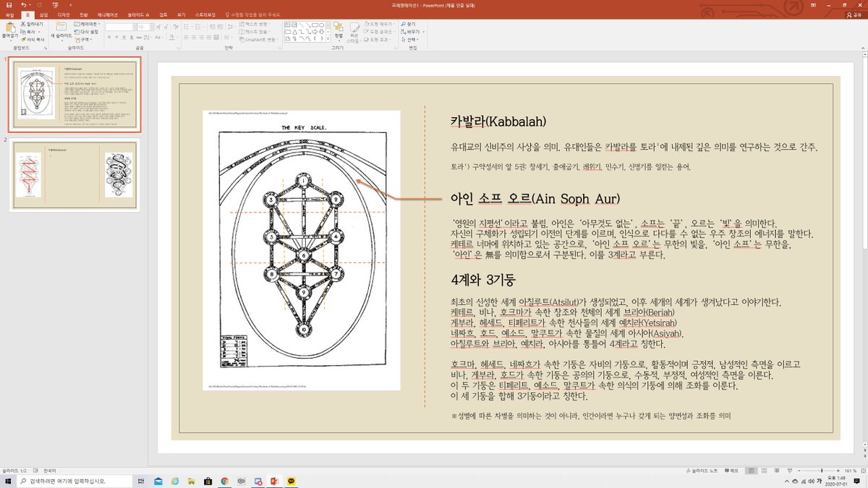This screenshot has width=868, height=488.
Task: Open the Layout (레이아웃) option
Action: point(88,24)
